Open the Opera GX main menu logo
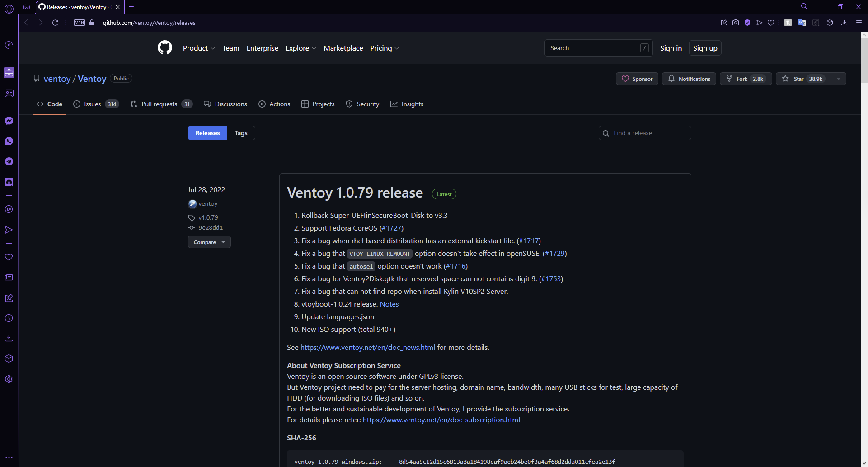 click(x=9, y=8)
